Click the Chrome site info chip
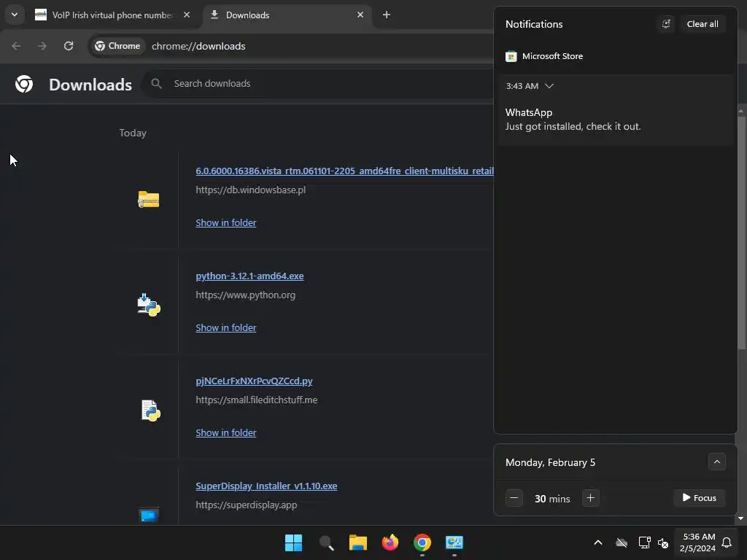 click(x=117, y=46)
